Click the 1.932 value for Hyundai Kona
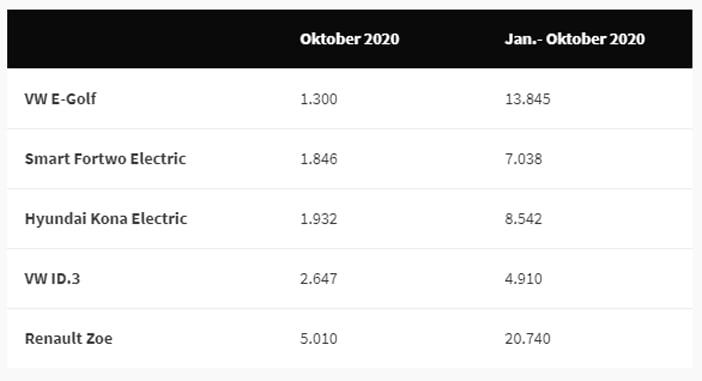 point(319,218)
